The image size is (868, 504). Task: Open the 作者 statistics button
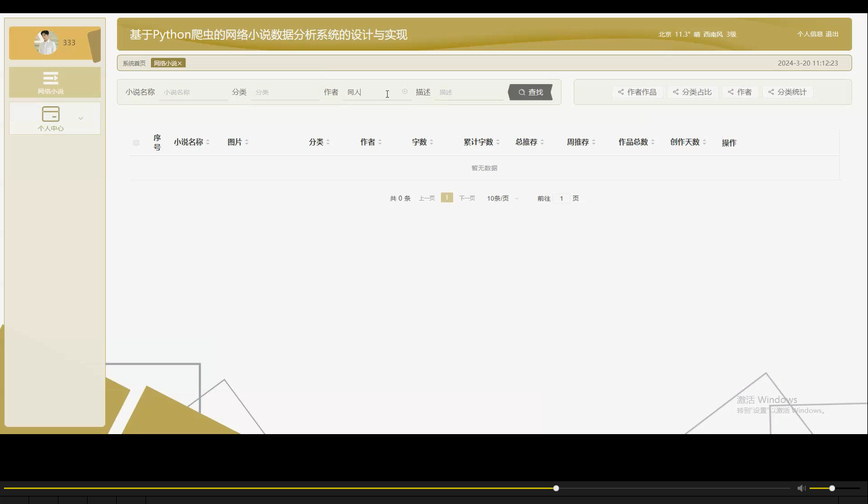coord(740,92)
